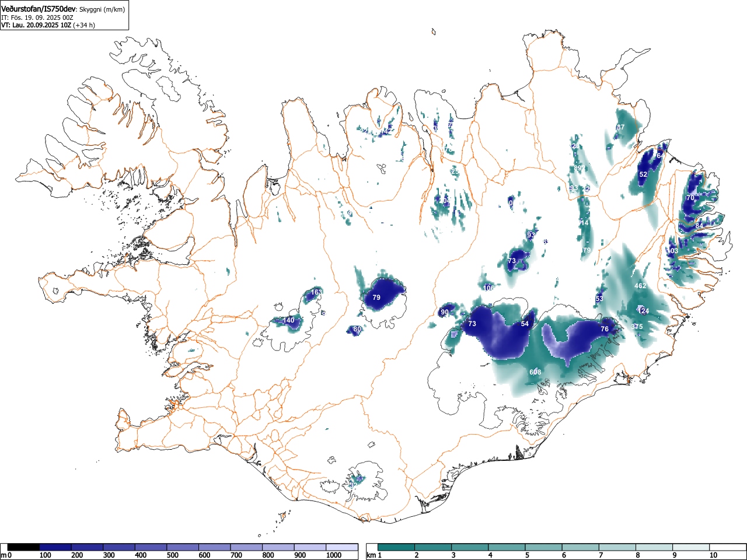Click the '90' value label on map
The height and width of the screenshot is (560, 747).
point(445,313)
